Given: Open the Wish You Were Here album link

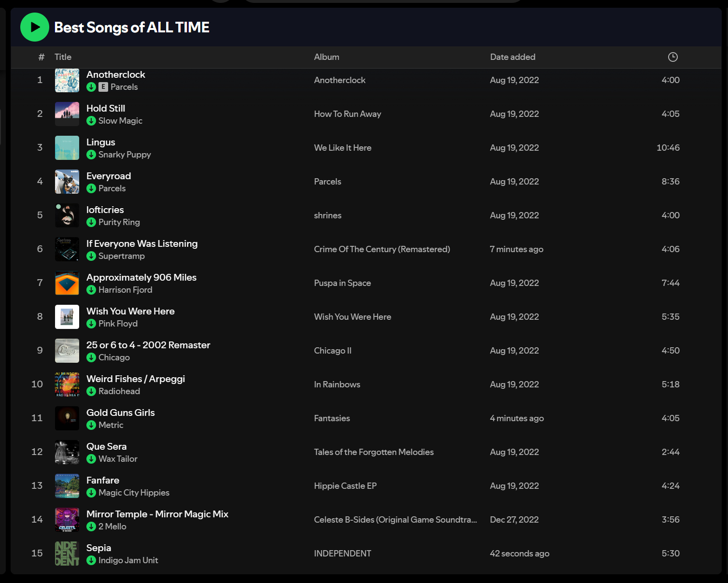Looking at the screenshot, I should [x=352, y=317].
